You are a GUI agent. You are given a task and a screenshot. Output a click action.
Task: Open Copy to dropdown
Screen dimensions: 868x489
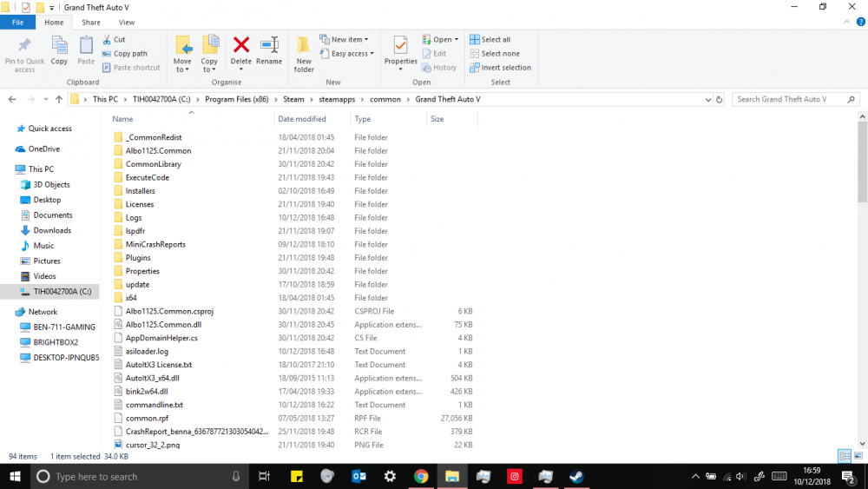pos(209,54)
